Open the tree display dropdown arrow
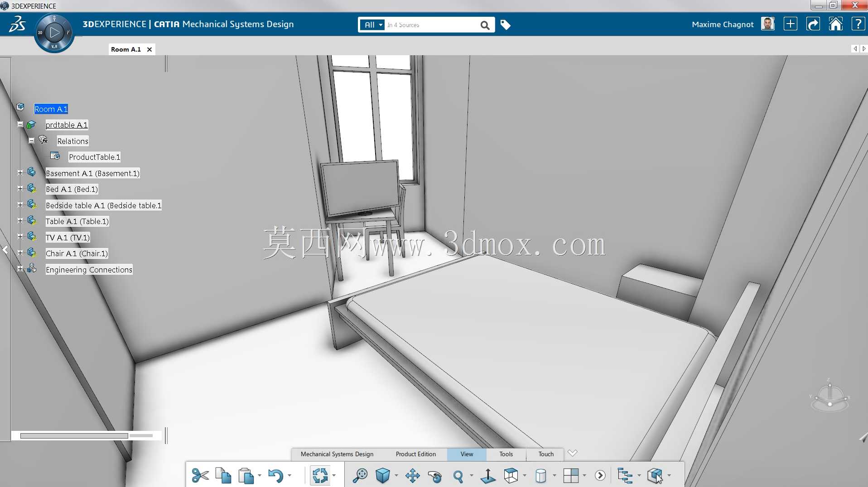 point(639,476)
